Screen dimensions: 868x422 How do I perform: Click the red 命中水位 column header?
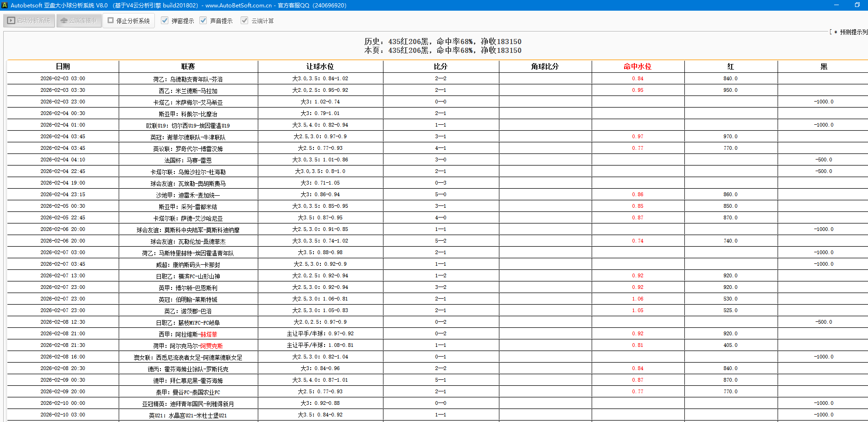pyautogui.click(x=637, y=66)
